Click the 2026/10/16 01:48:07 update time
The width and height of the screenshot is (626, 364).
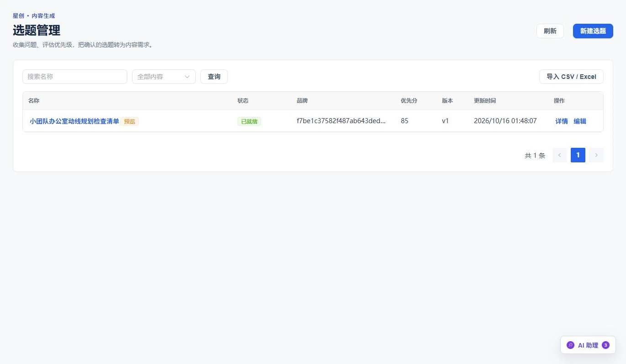[x=505, y=121]
